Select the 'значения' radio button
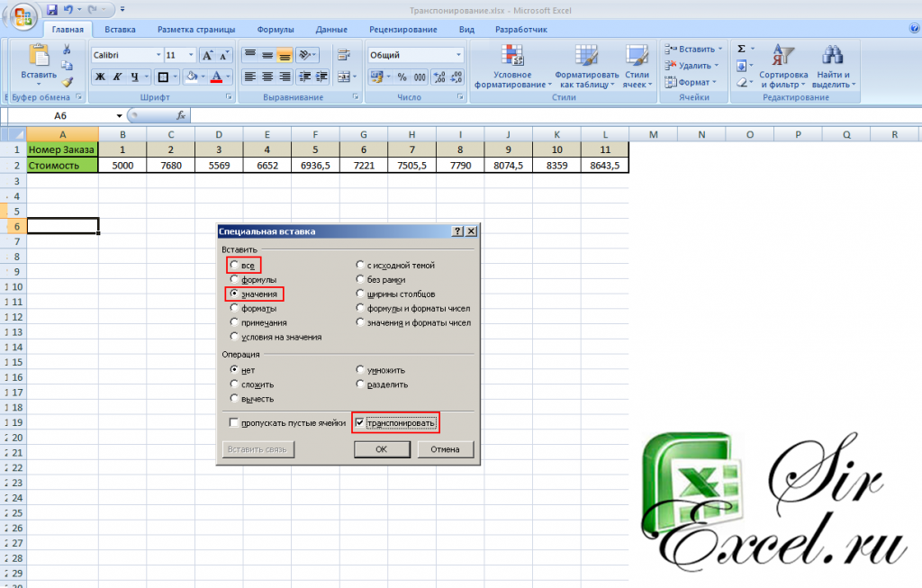Image resolution: width=922 pixels, height=588 pixels. (235, 294)
